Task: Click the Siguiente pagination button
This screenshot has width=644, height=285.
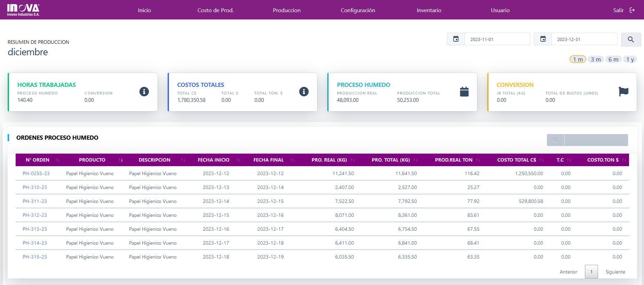Action: (615, 272)
